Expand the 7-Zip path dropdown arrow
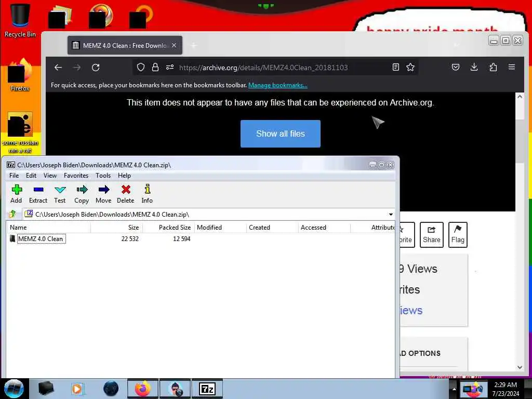Screen dimensions: 532x399 coord(391,215)
